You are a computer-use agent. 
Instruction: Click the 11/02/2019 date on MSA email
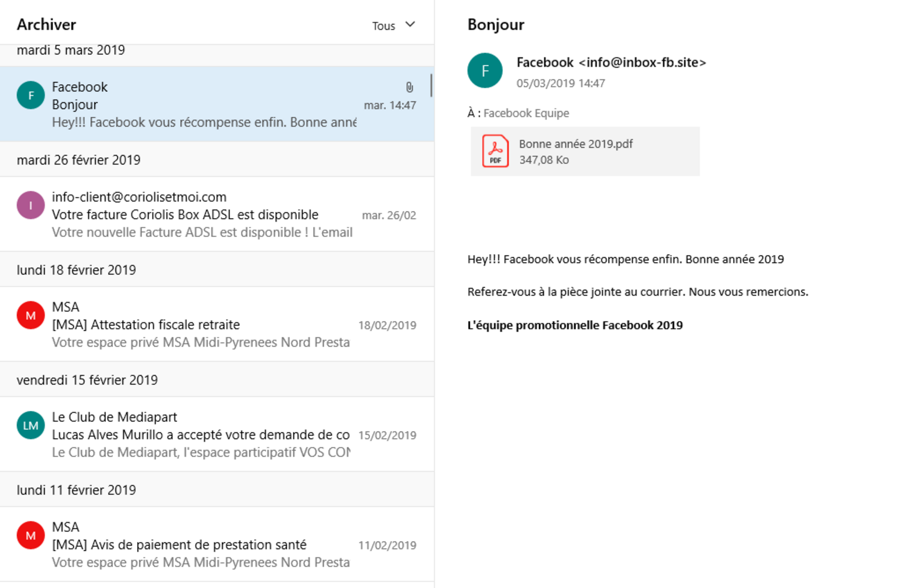[387, 545]
